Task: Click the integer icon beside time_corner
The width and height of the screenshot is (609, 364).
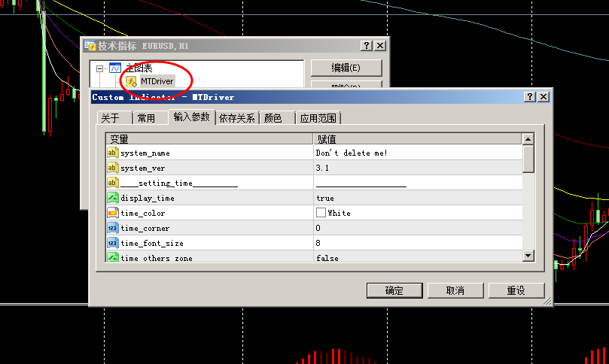Action: coord(112,228)
